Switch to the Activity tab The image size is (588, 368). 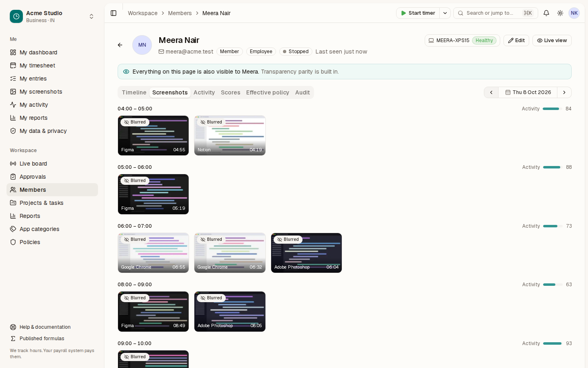(x=204, y=92)
